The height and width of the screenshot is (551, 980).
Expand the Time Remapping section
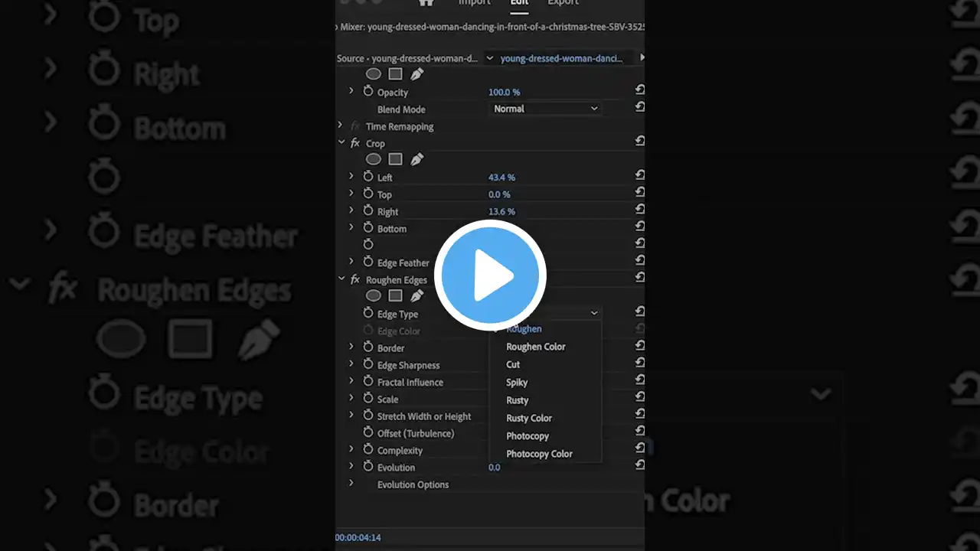click(x=341, y=126)
